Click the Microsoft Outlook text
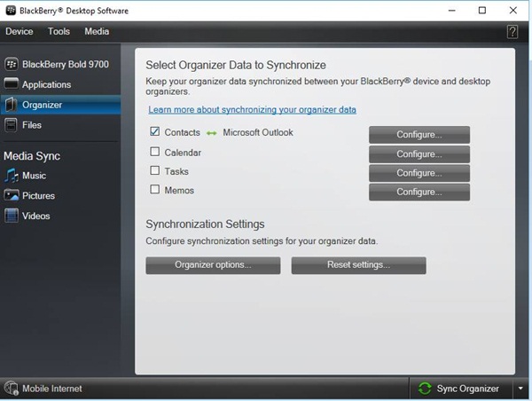 click(x=258, y=132)
